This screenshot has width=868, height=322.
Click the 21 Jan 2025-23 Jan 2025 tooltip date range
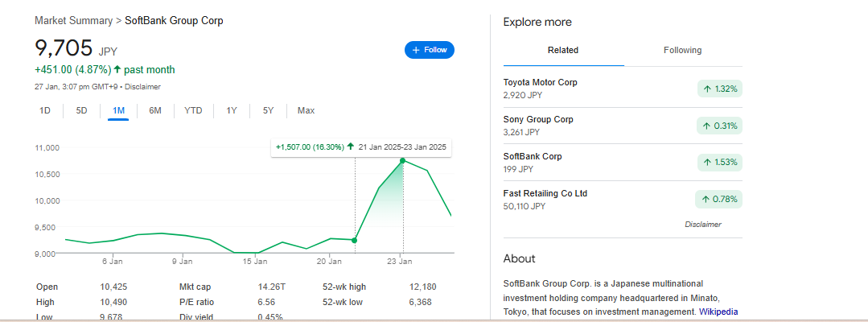(402, 147)
